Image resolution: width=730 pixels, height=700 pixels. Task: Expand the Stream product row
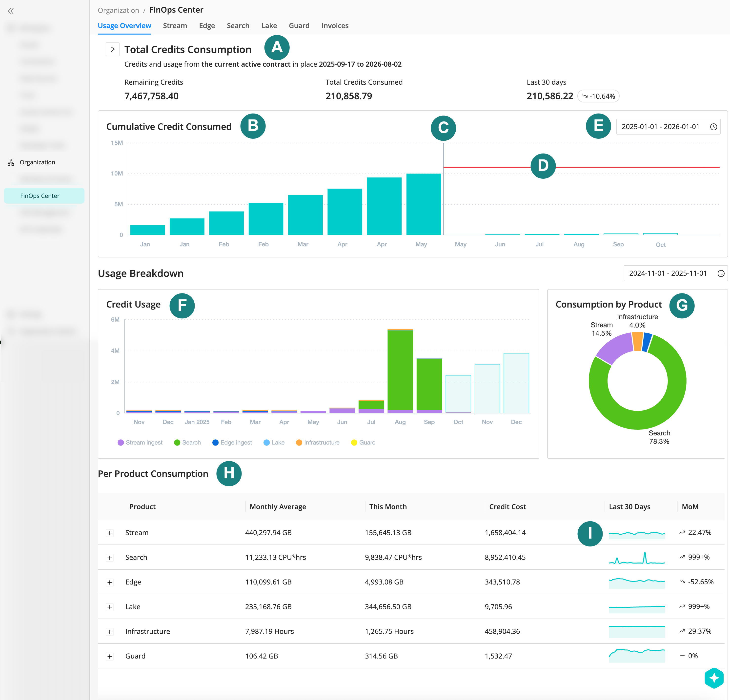pyautogui.click(x=109, y=533)
